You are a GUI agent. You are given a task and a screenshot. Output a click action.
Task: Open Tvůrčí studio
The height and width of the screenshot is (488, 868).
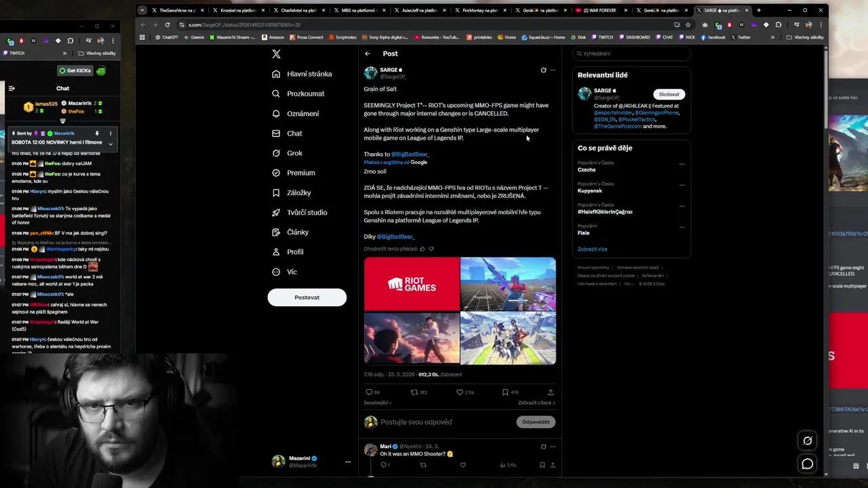[x=300, y=212]
